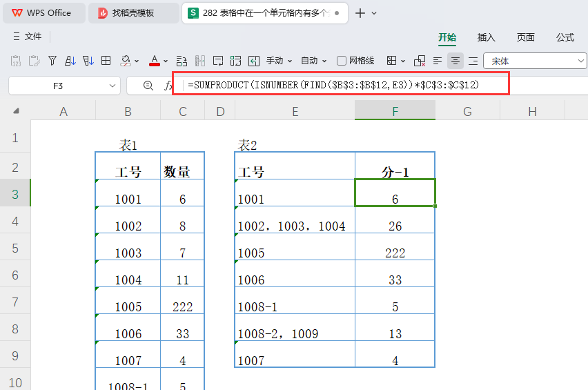Sort descending with the bars-arrow icon

pos(88,61)
